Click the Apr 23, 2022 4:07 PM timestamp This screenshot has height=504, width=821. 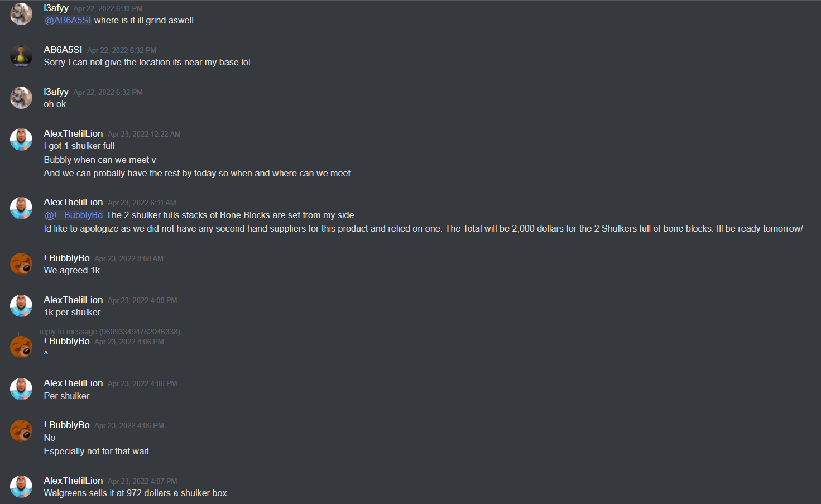[142, 481]
